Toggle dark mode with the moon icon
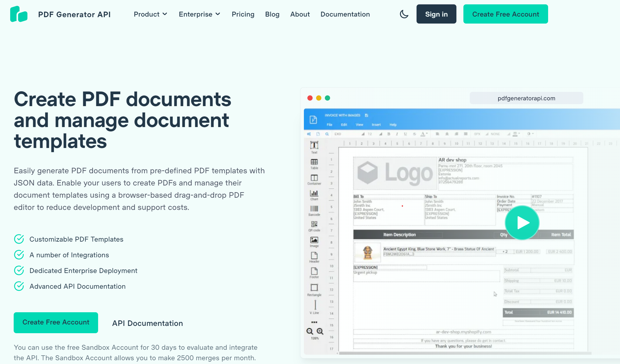 [404, 14]
